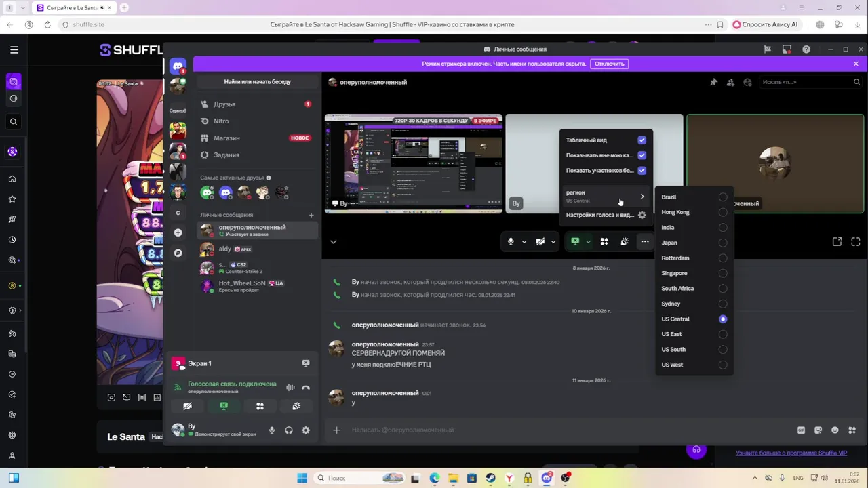Open Shuffle VIP program link
This screenshot has height=488, width=868.
[x=791, y=453]
